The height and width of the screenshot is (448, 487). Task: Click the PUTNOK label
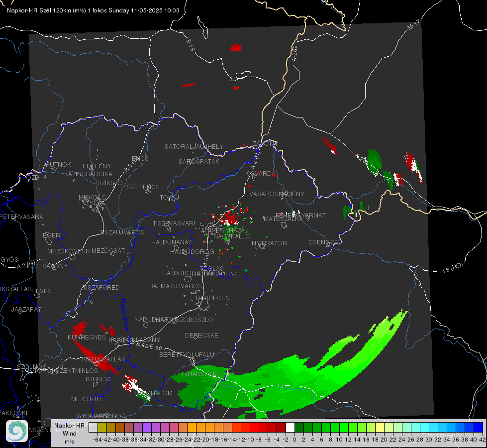(x=58, y=164)
